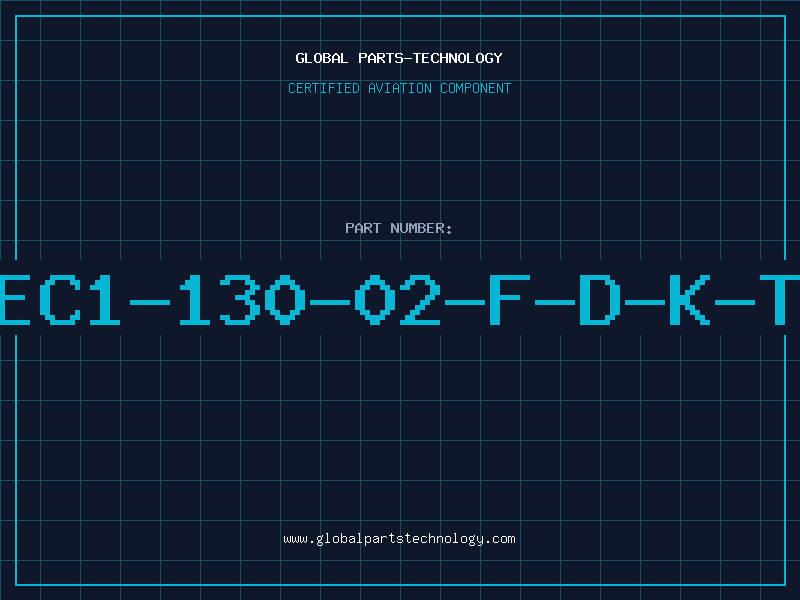Click the EC1 part number segment
Screen dimensions: 800x600
coord(60,299)
